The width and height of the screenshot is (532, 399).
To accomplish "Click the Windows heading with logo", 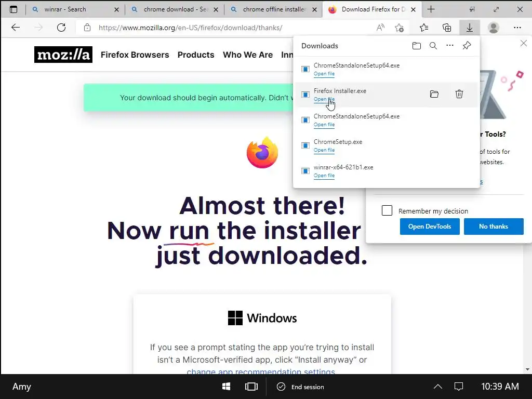I will click(x=262, y=318).
